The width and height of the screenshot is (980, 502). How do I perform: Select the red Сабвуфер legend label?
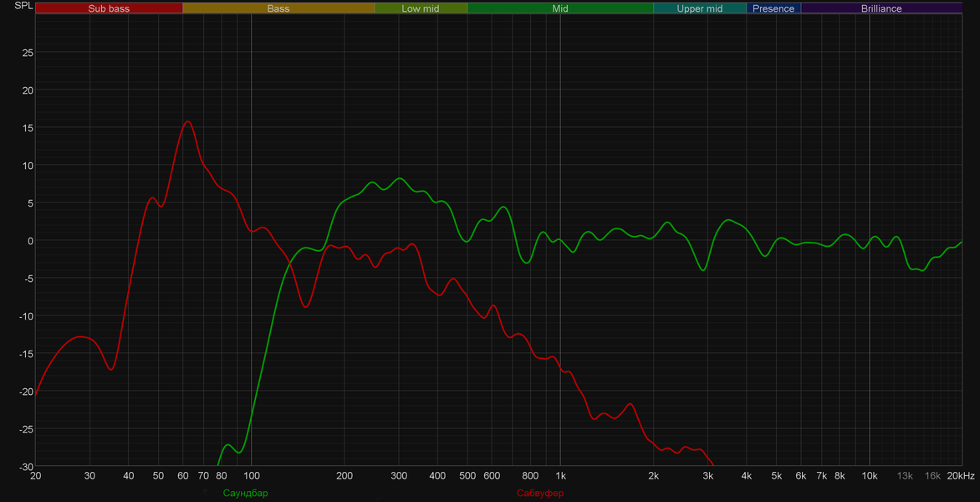(540, 494)
